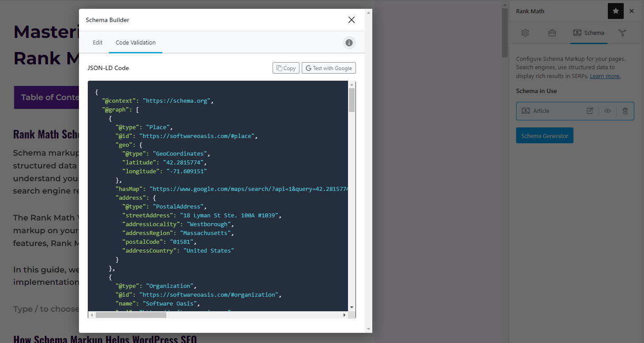
Task: Open the Learn more link
Action: click(605, 76)
